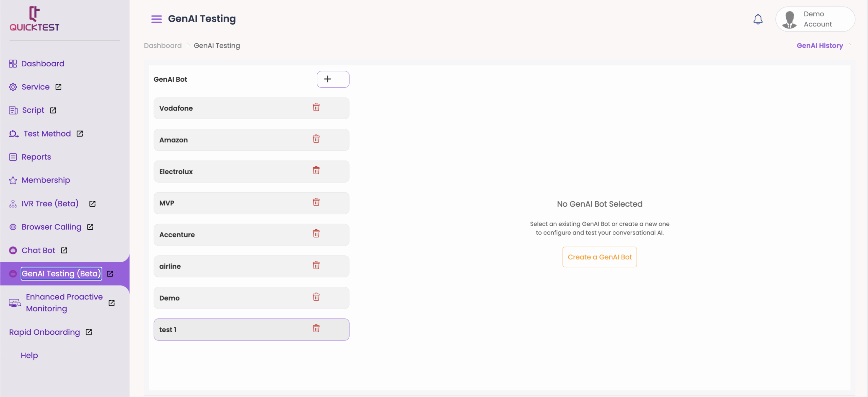
Task: Click Help in the sidebar
Action: (29, 355)
